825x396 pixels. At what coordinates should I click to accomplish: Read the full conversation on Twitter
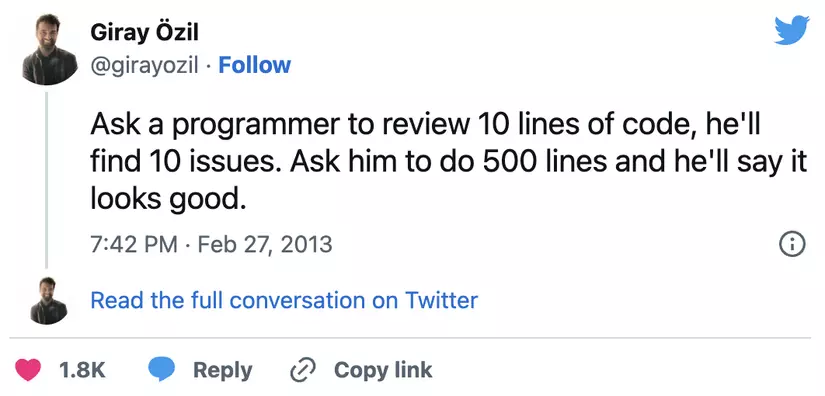[284, 300]
